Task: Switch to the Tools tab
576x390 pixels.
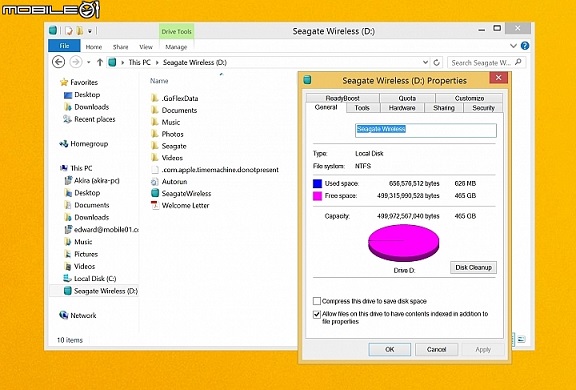Action: 362,108
